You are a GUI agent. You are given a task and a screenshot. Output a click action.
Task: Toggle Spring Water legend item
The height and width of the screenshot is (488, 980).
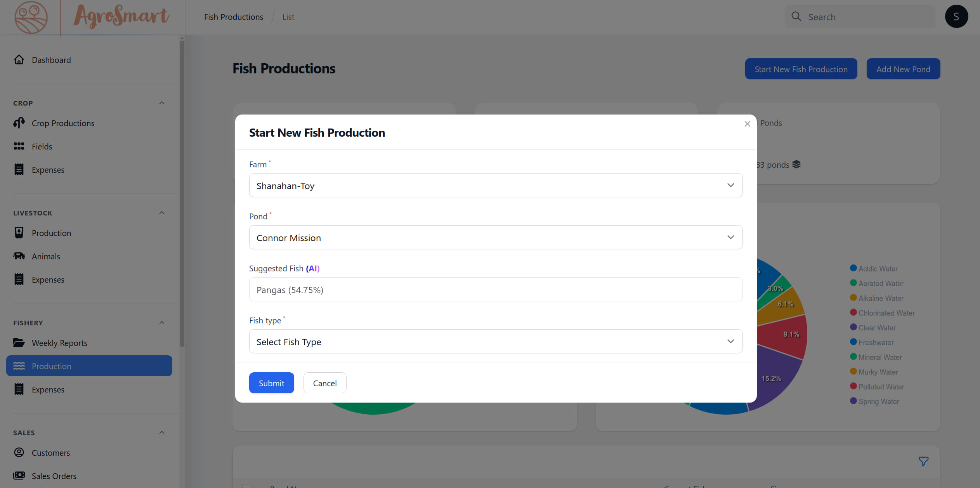pyautogui.click(x=878, y=401)
